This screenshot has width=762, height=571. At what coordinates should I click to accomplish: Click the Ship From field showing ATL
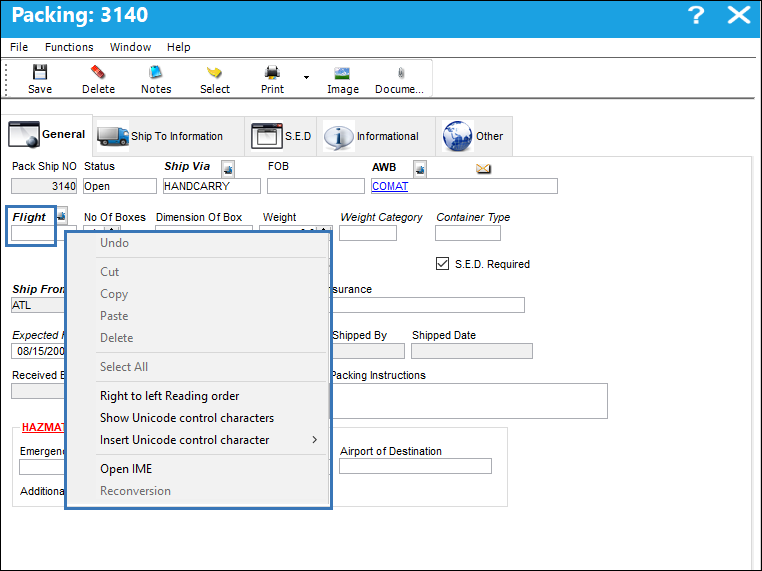(38, 305)
